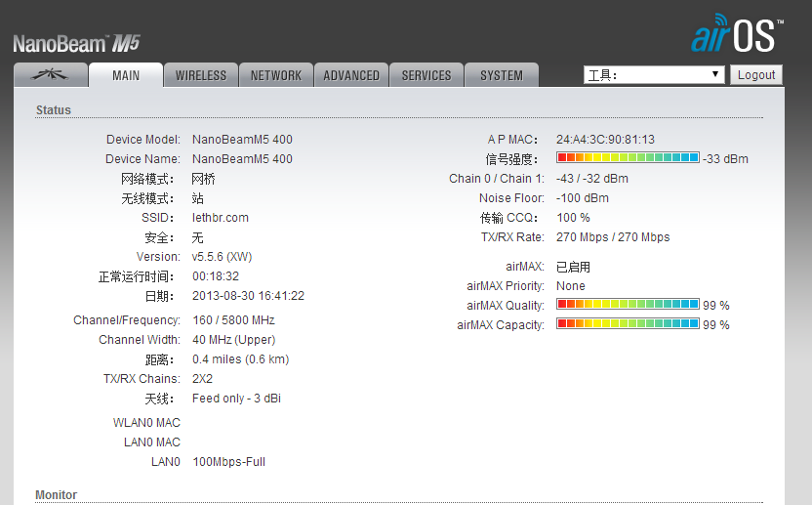Click the Status section heading
The height and width of the screenshot is (505, 812).
tap(54, 110)
